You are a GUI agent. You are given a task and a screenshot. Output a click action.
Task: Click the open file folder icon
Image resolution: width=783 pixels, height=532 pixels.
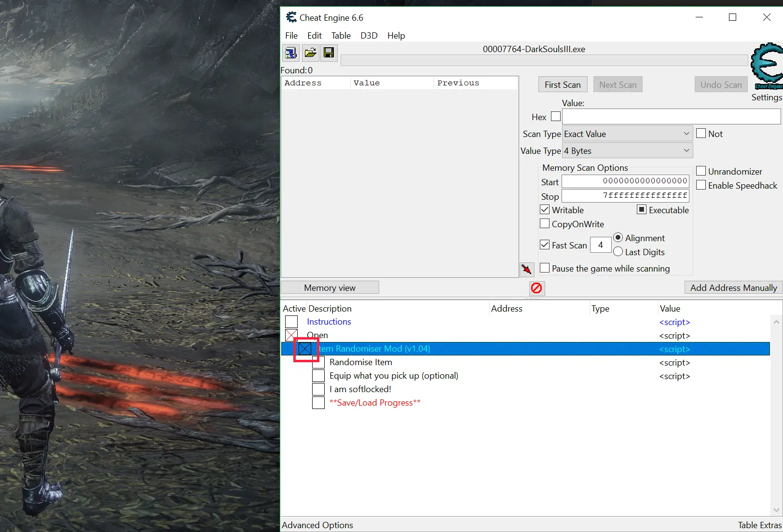click(310, 53)
